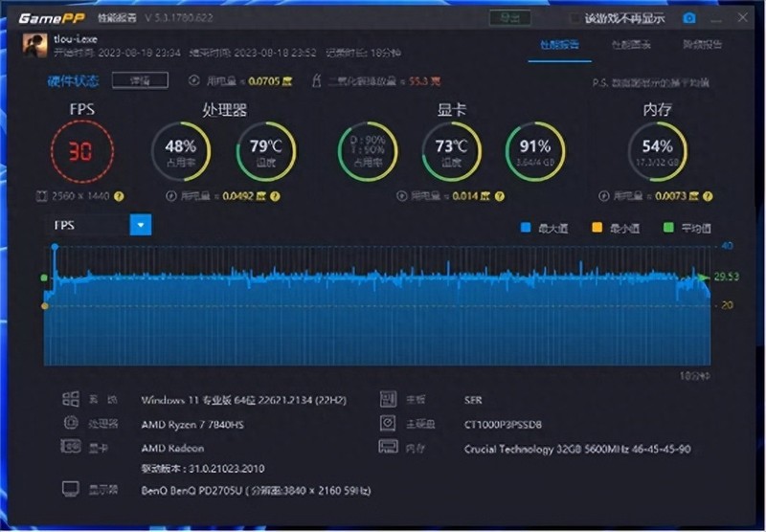The image size is (766, 532).
Task: Click the CO2 emission icon before 55.3
Action: [317, 80]
